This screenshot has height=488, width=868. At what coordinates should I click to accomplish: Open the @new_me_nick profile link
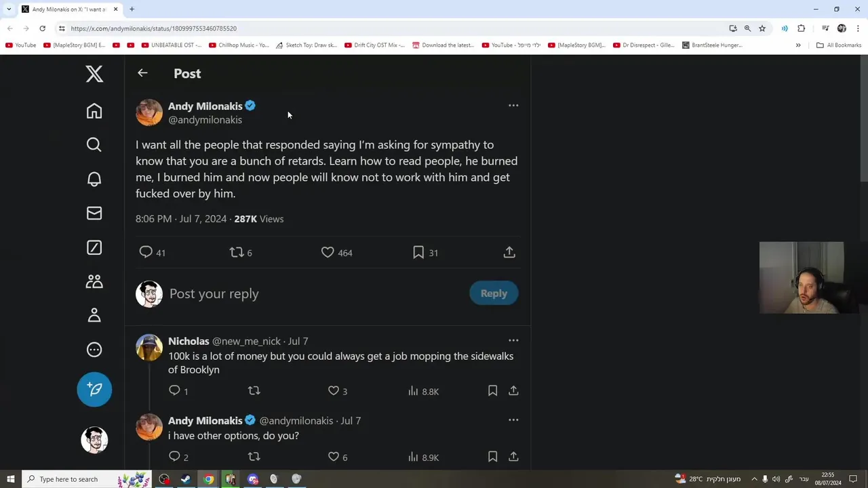click(246, 341)
